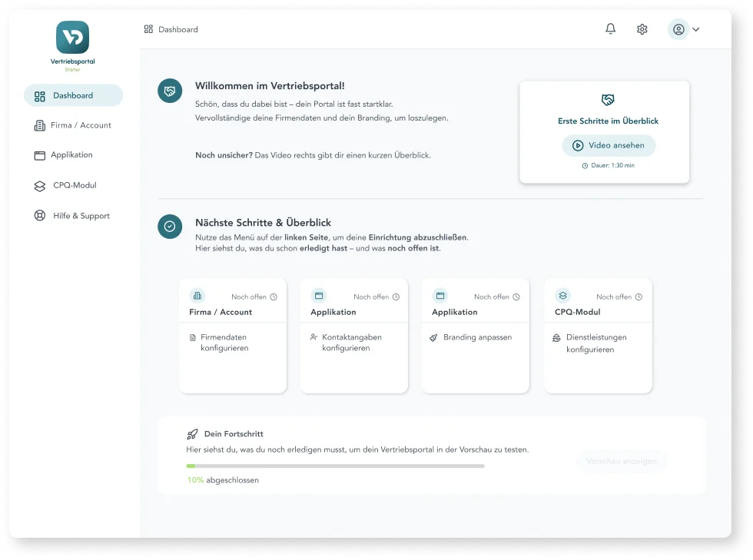
Task: Click the Vertriebsportal logo
Action: point(73,38)
